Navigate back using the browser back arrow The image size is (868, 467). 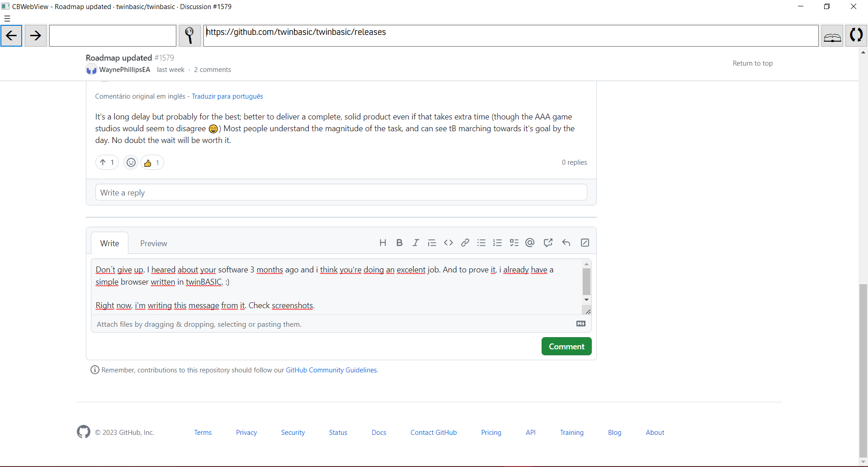click(x=11, y=35)
